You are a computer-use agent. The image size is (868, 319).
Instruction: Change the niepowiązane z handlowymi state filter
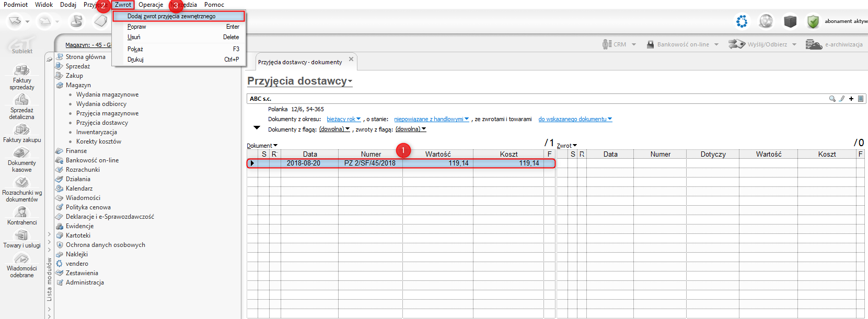(x=431, y=120)
